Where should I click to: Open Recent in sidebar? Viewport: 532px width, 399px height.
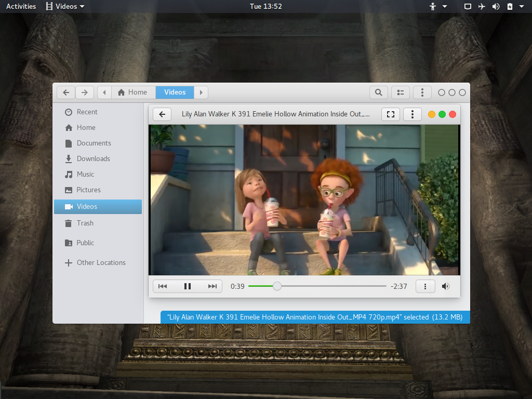pos(98,112)
